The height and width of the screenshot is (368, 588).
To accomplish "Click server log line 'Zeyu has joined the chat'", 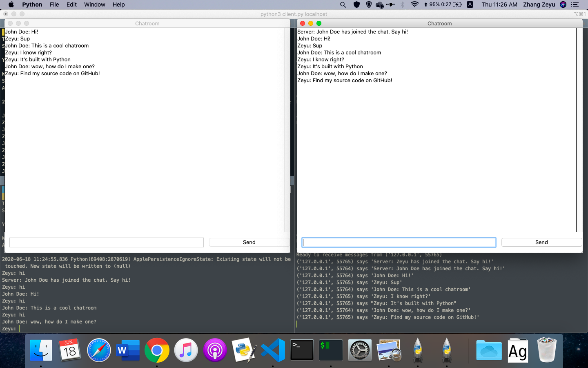I will click(395, 261).
